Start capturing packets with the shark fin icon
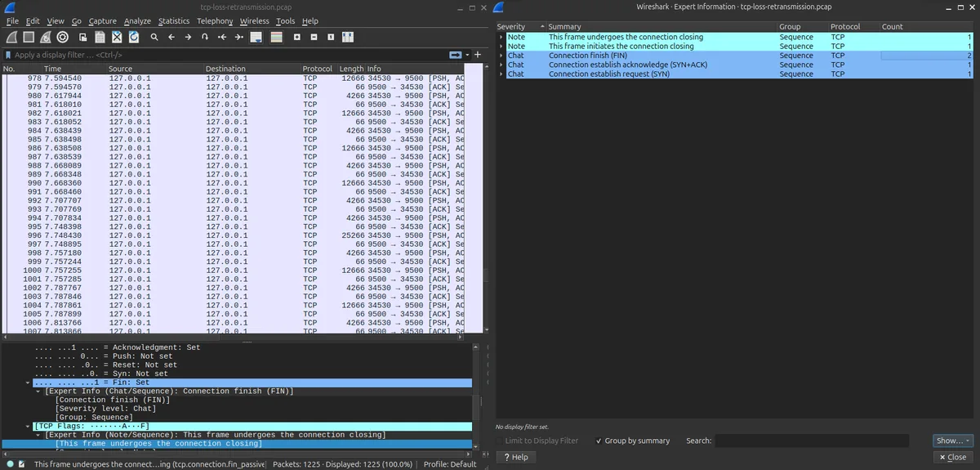Viewport: 980px width, 470px height. point(11,37)
